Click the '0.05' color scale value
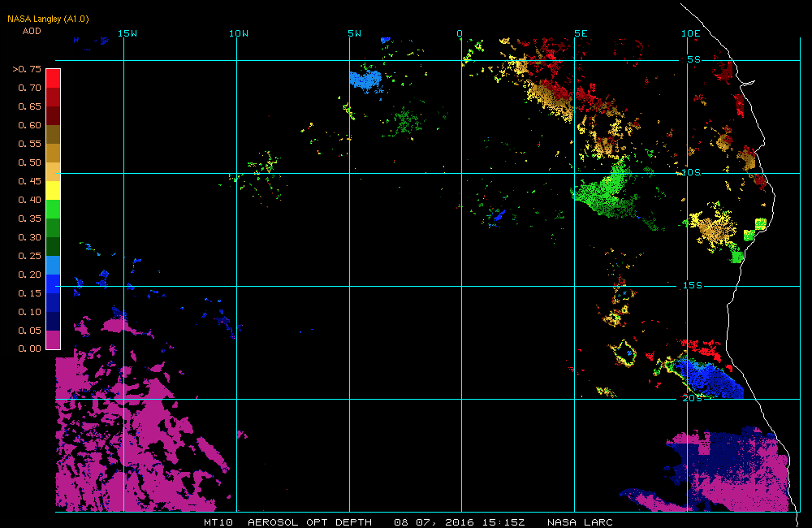Viewport: 812px width, 528px height. point(29,330)
